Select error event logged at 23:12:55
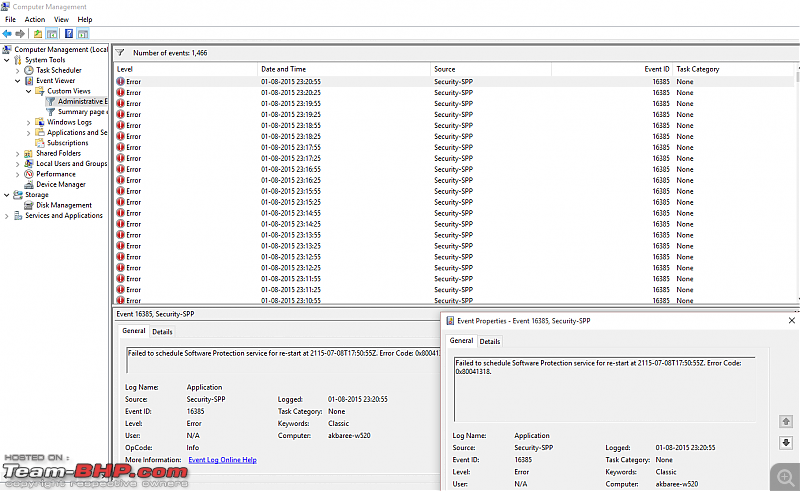This screenshot has width=800, height=491. coord(454,257)
